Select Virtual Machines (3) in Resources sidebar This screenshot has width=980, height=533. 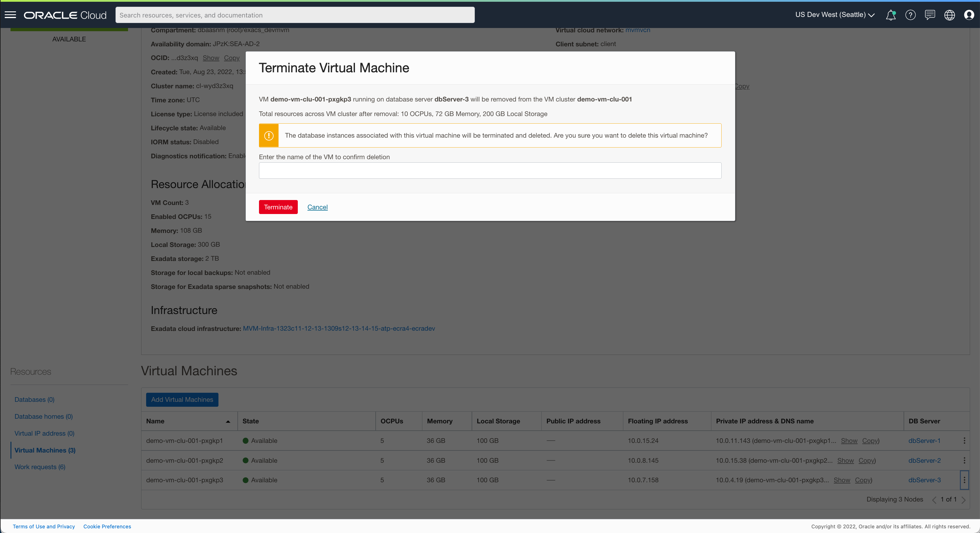point(45,450)
